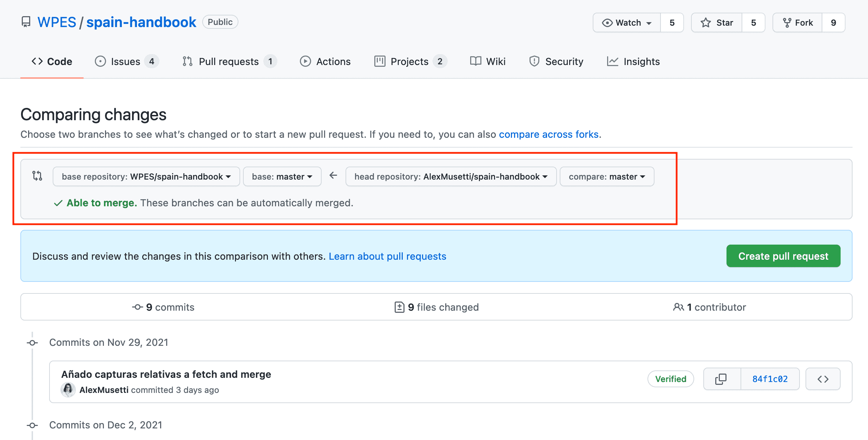
Task: Expand the compare: master branch dropdown
Action: point(607,176)
